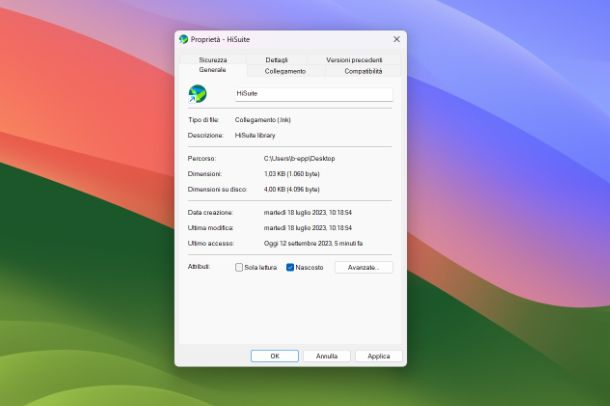Click the 4,00 KB size on disk value
The height and width of the screenshot is (406, 610).
click(x=292, y=189)
